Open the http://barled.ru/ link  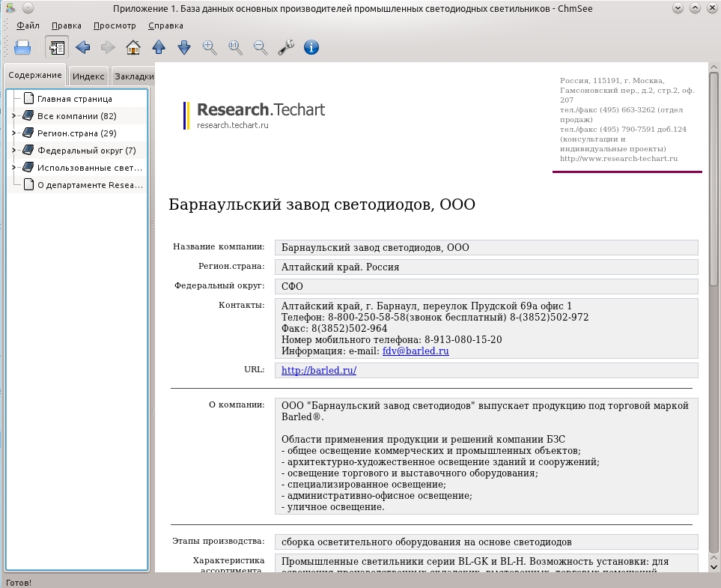319,370
